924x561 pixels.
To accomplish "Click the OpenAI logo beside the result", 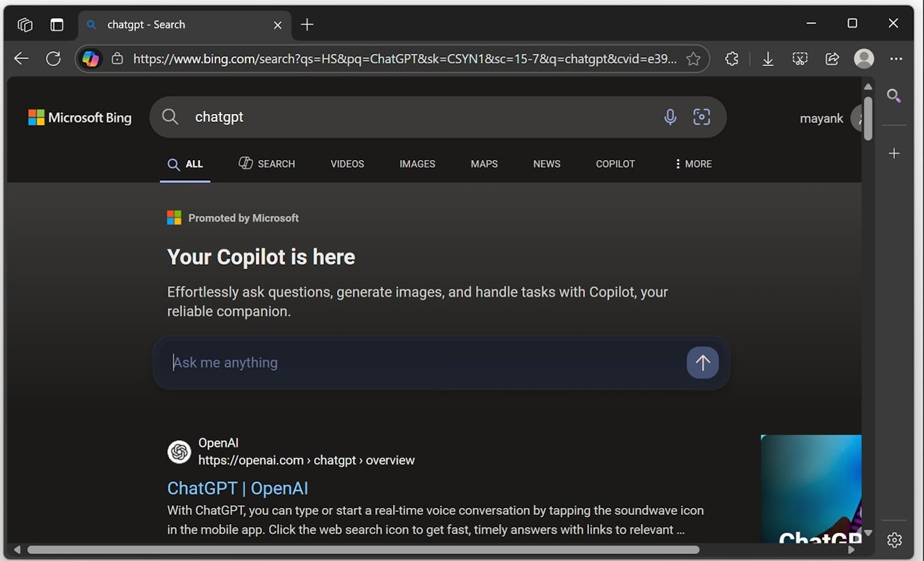I will tap(179, 451).
